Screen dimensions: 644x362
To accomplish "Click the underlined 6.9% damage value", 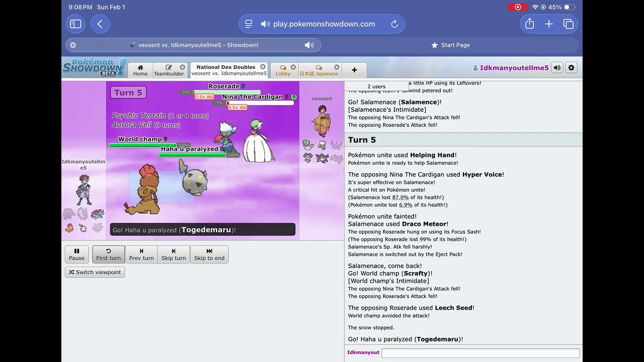I will click(x=406, y=205).
